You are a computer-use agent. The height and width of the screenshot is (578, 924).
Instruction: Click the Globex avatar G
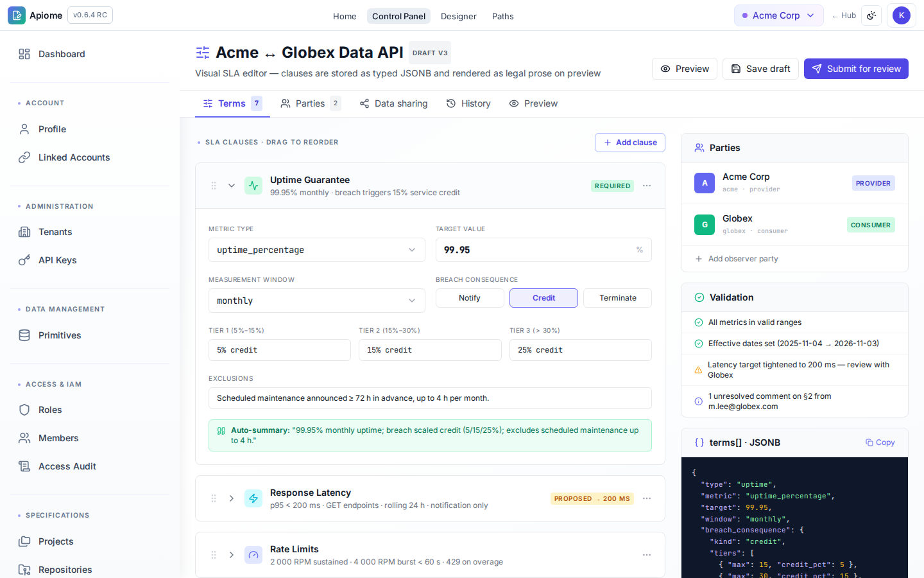point(705,225)
